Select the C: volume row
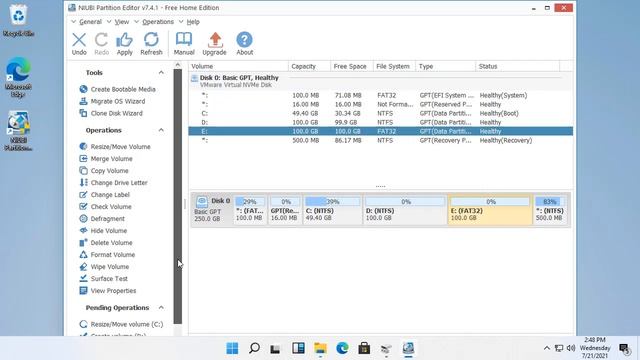 tap(380, 113)
